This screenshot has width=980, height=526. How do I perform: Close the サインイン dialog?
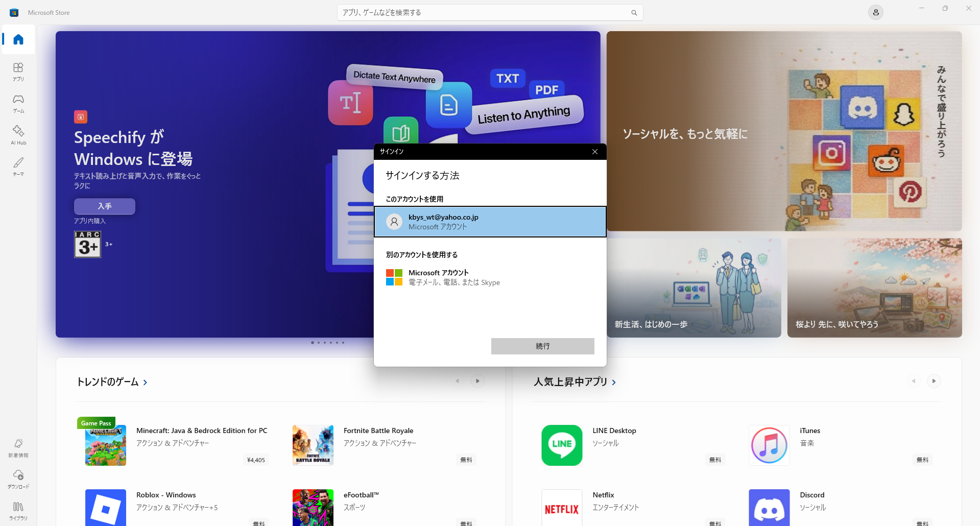(594, 151)
